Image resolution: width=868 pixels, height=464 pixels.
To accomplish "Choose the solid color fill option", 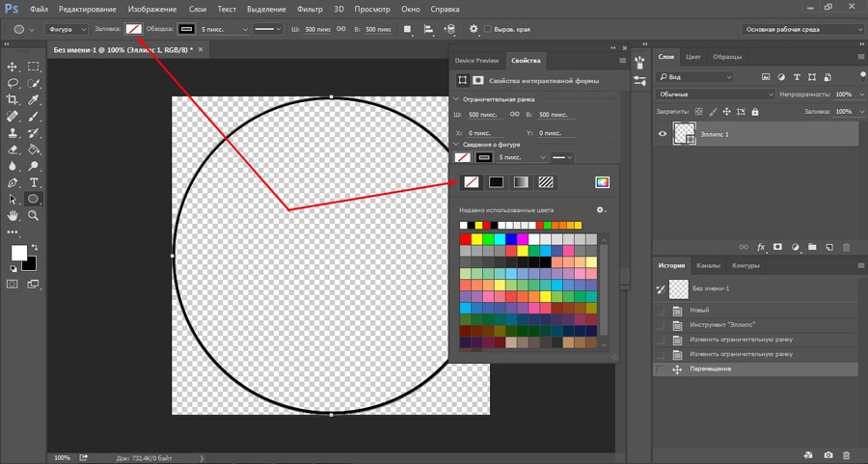I will tap(496, 182).
